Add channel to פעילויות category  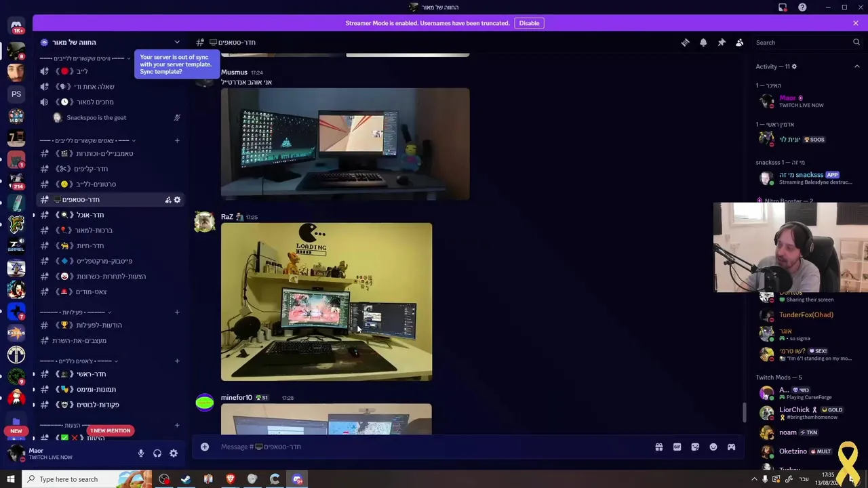click(x=177, y=312)
